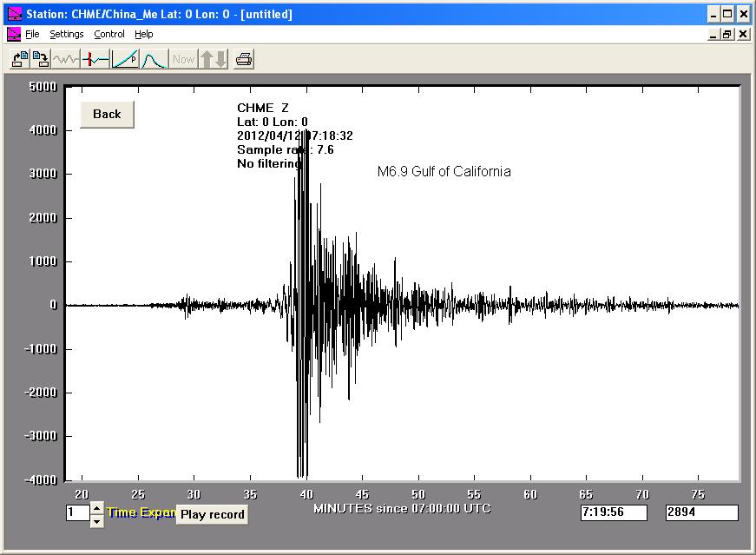756x555 pixels.
Task: Click the printer icon in toolbar
Action: tap(244, 59)
